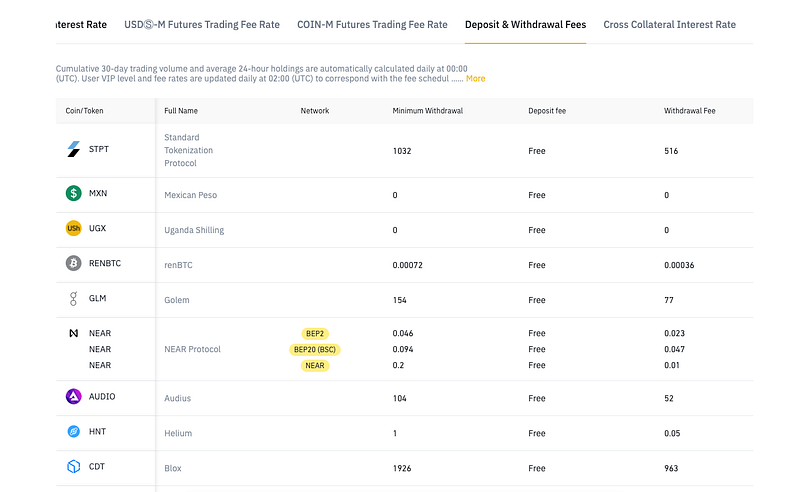Click the Withdrawal Fee column header
Viewport: 800px width, 492px height.
[689, 111]
